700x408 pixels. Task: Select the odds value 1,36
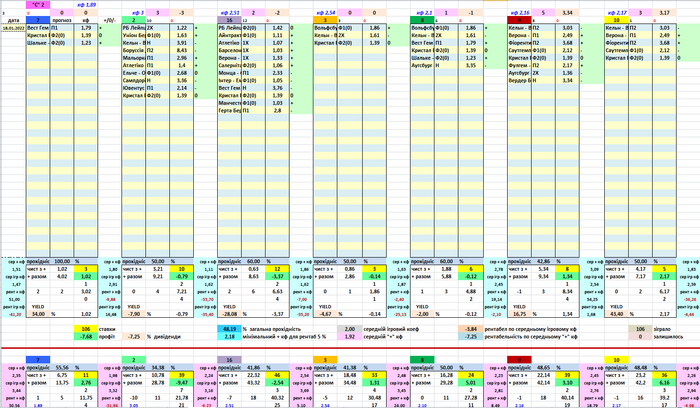(567, 73)
